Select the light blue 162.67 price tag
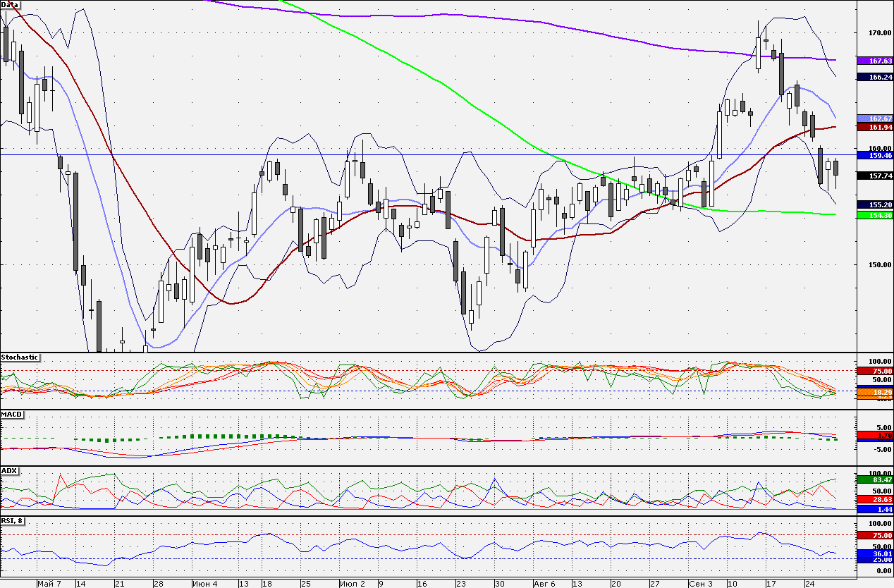Image resolution: width=894 pixels, height=588 pixels. click(875, 118)
